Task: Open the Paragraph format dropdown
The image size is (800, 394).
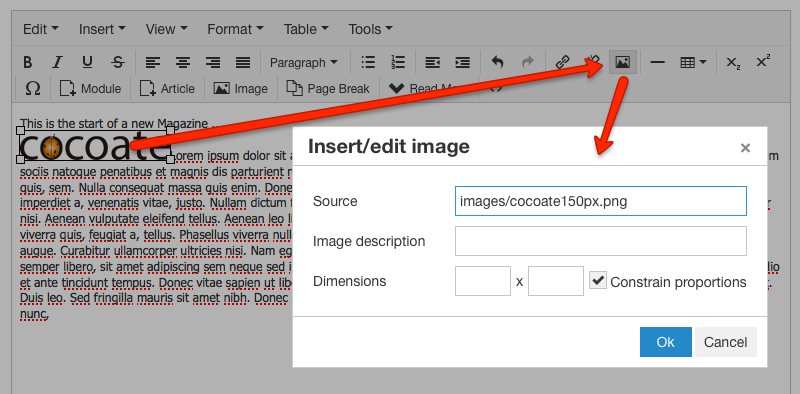Action: (x=304, y=63)
